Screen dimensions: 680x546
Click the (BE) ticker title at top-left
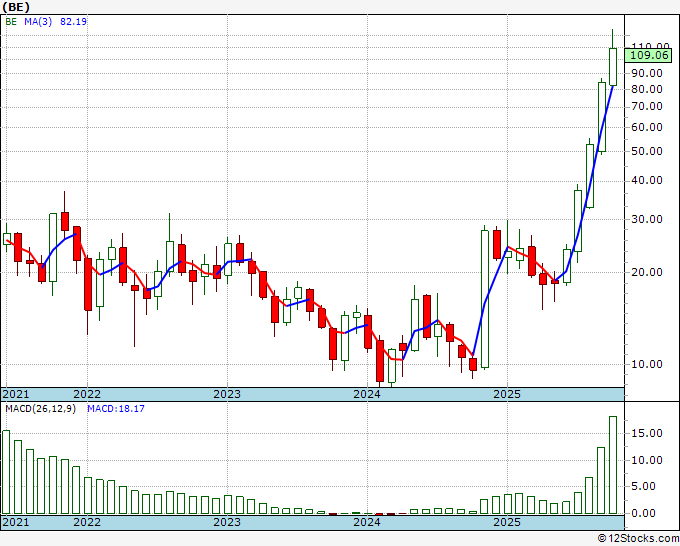(17, 6)
